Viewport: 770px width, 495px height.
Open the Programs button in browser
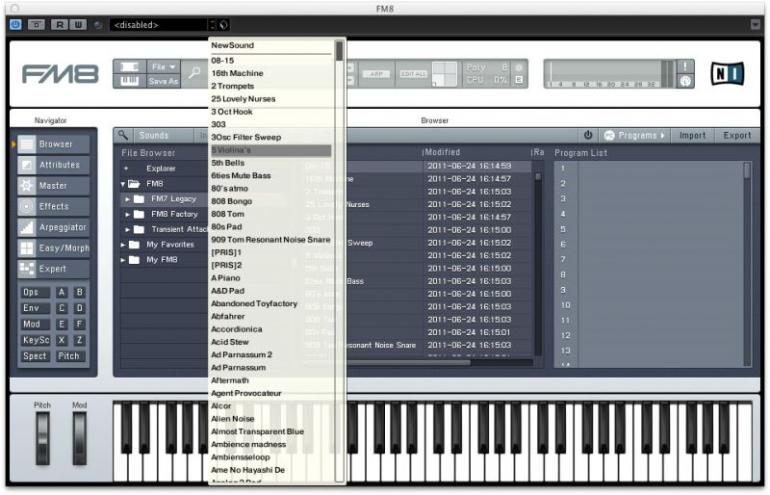click(x=634, y=135)
